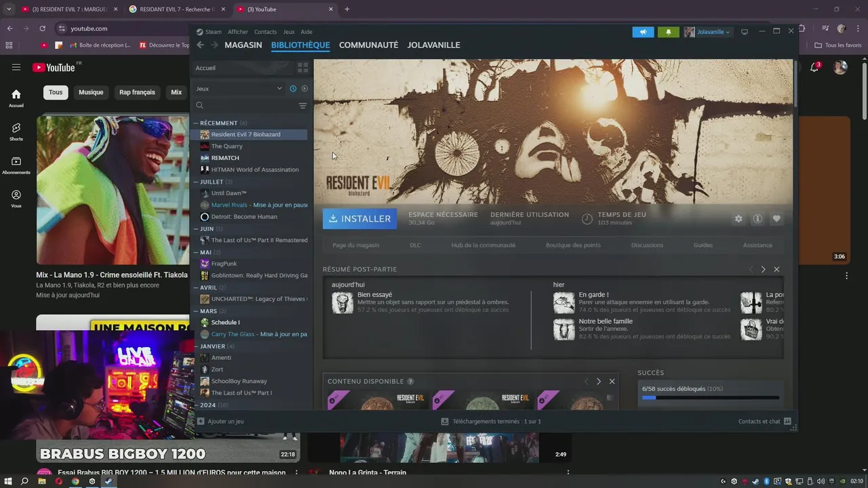
Task: Open YouTube hamburger guide menu
Action: pyautogui.click(x=16, y=67)
